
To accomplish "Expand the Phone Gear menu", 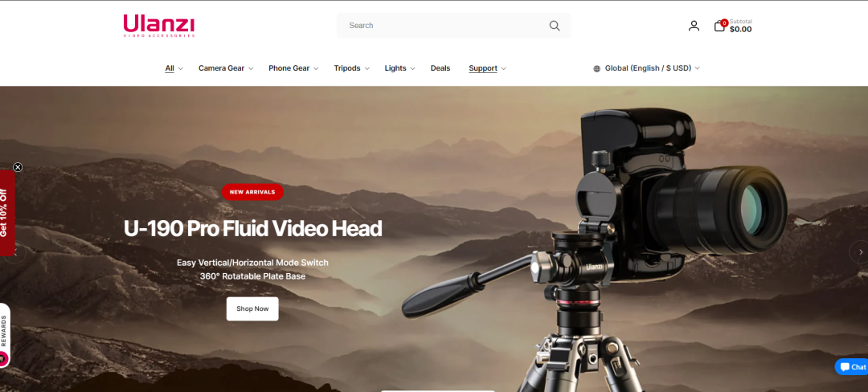I will coord(293,68).
